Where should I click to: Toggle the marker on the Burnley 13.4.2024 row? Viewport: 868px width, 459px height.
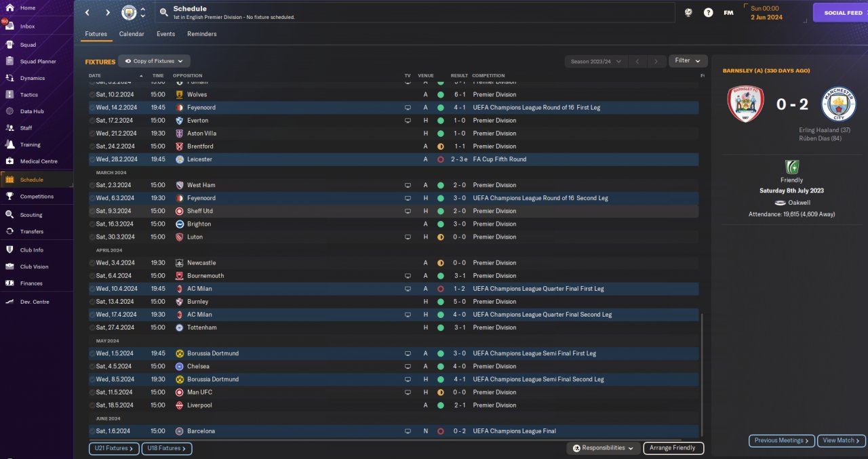point(92,302)
